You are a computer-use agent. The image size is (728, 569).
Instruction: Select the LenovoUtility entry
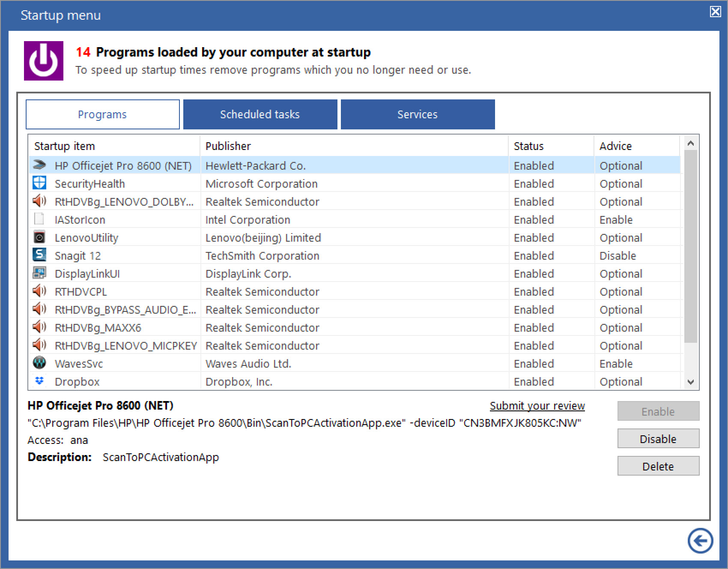pyautogui.click(x=87, y=238)
